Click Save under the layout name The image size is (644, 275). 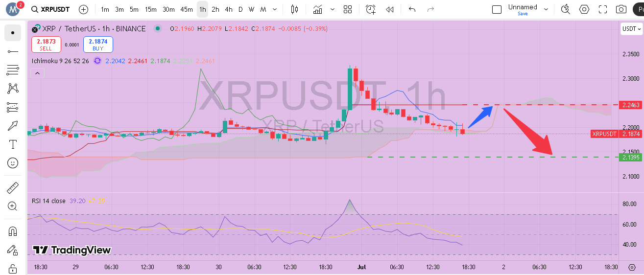[x=523, y=14]
